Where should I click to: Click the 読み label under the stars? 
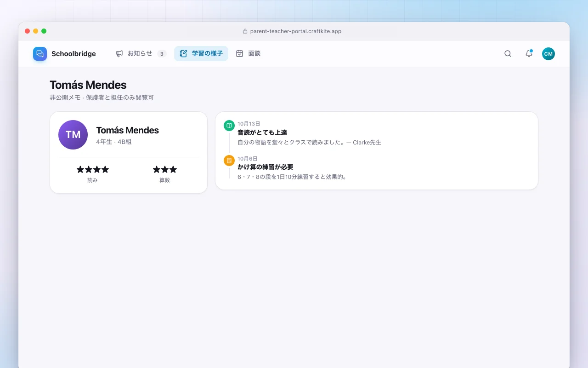[x=93, y=180]
